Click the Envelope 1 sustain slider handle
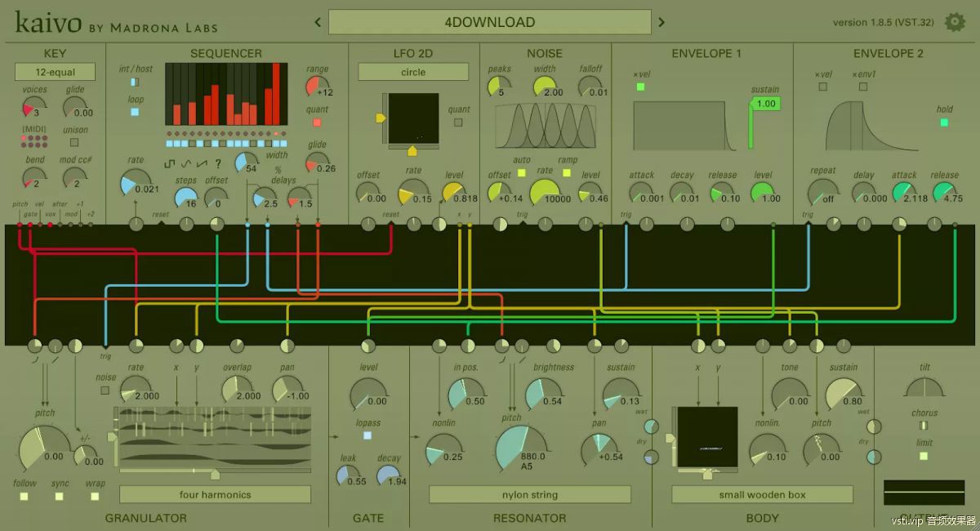This screenshot has width=980, height=531. [x=764, y=104]
